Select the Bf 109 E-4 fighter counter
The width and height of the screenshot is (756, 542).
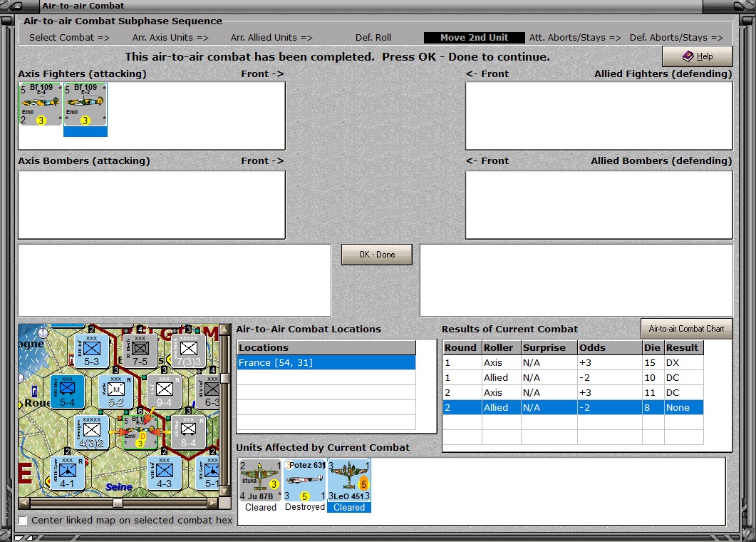coord(41,104)
